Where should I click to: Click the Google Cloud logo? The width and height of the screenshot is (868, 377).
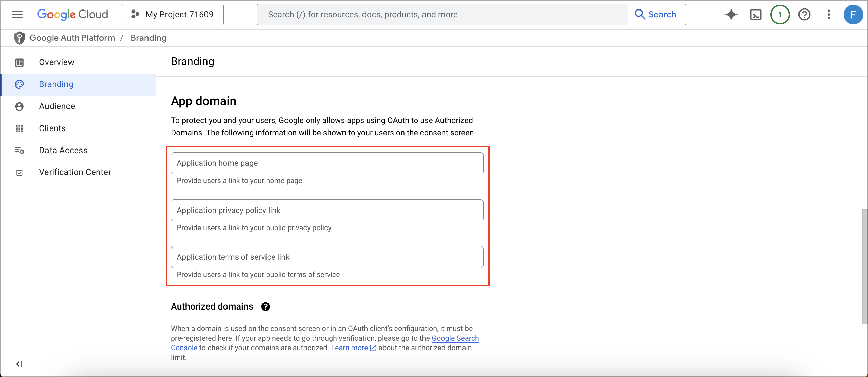point(73,14)
